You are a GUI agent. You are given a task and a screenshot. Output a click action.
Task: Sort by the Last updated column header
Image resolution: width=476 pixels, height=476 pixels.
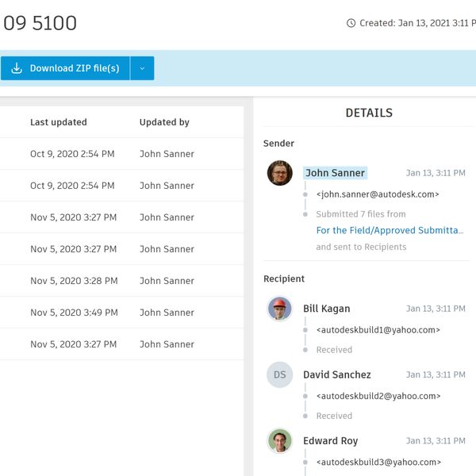point(59,122)
